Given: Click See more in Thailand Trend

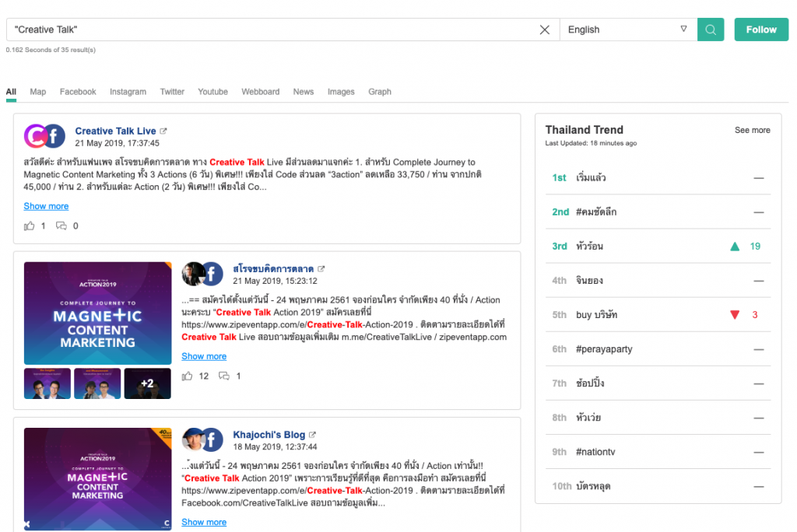Looking at the screenshot, I should (x=753, y=130).
